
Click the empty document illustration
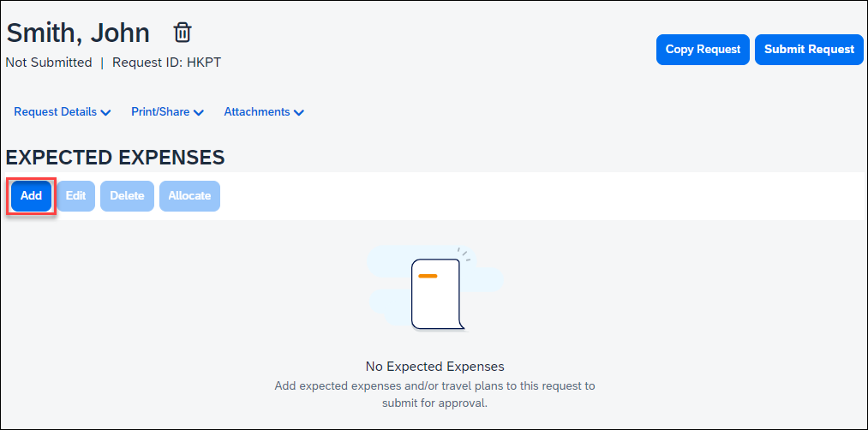(x=435, y=294)
